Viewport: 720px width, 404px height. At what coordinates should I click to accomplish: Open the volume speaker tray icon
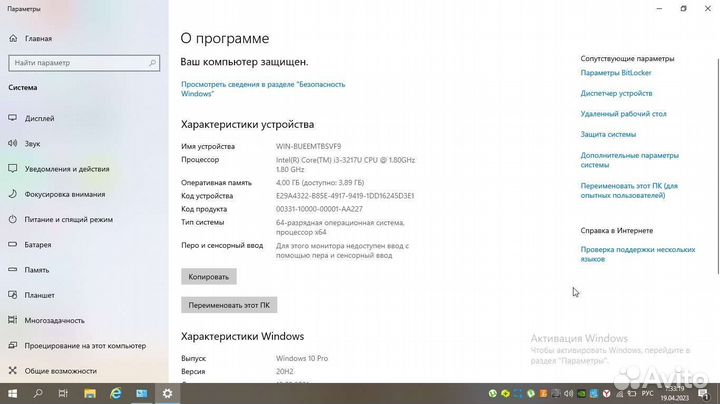point(568,393)
